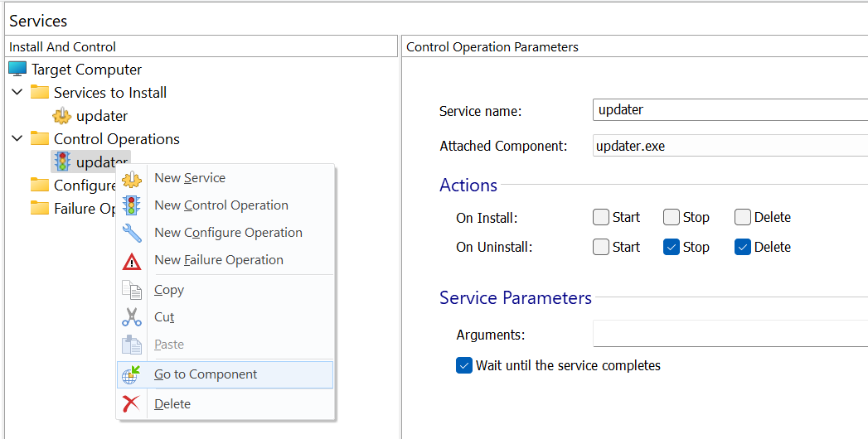868x439 pixels.
Task: Click the scissors Cut icon
Action: 132,317
